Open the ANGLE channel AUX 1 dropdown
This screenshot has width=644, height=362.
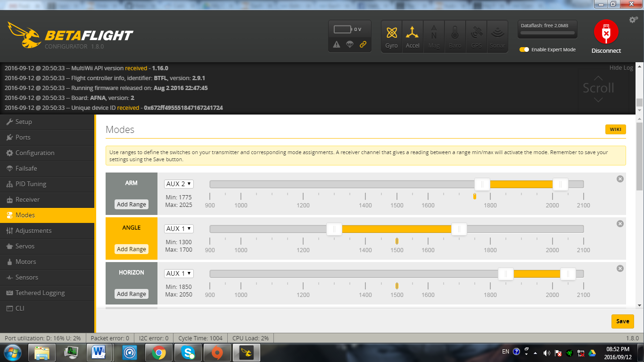point(179,229)
